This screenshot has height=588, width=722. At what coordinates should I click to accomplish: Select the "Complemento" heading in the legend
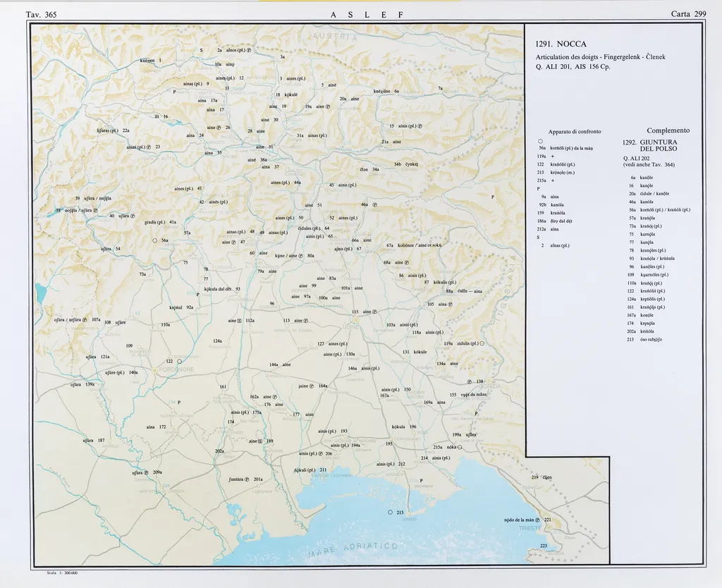tap(668, 130)
